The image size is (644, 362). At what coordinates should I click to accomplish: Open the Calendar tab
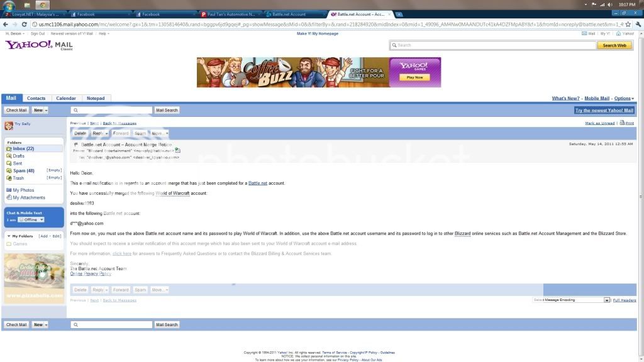click(65, 98)
